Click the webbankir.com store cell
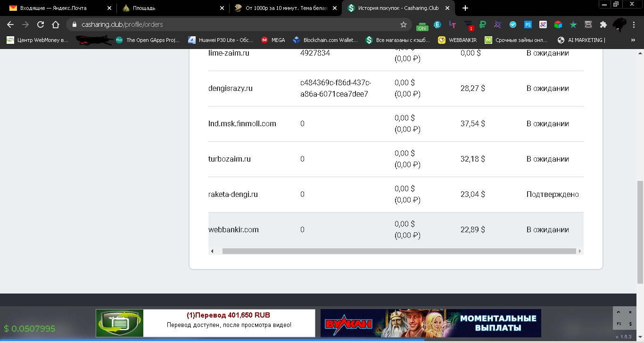The image size is (644, 343). [x=233, y=230]
